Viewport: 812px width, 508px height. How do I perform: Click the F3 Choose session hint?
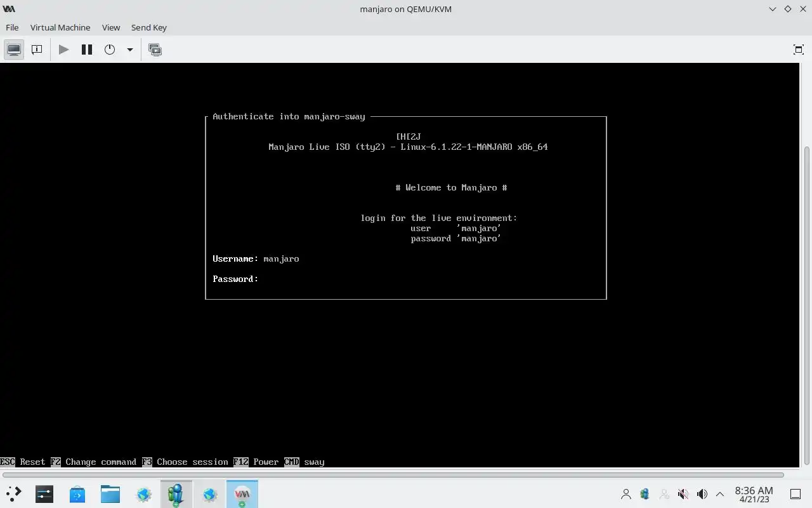tap(185, 462)
